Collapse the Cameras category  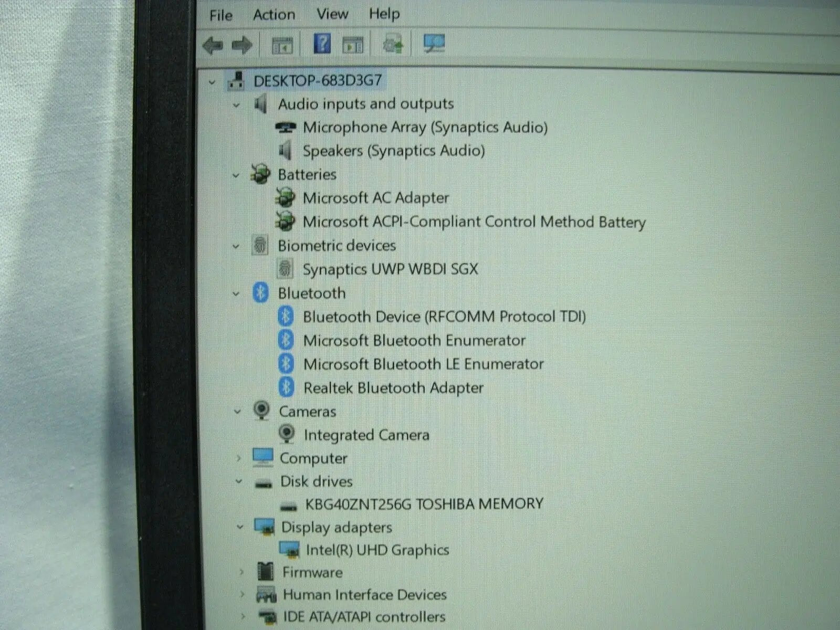point(237,412)
